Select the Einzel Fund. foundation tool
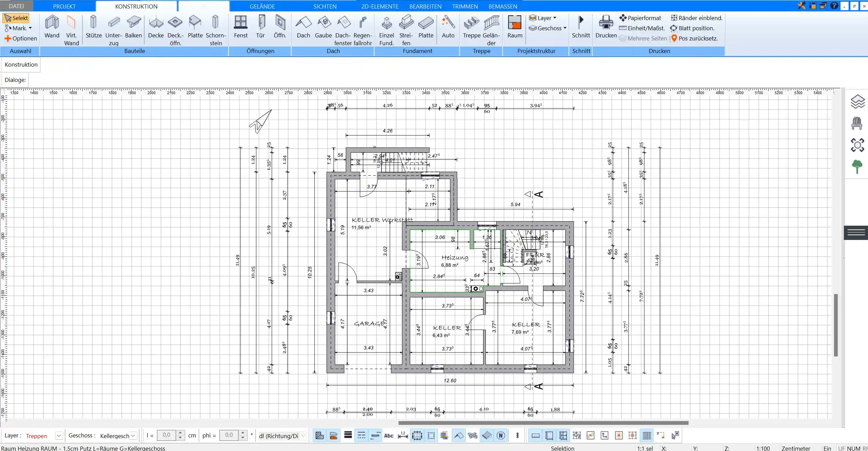868x451 pixels. pyautogui.click(x=386, y=31)
